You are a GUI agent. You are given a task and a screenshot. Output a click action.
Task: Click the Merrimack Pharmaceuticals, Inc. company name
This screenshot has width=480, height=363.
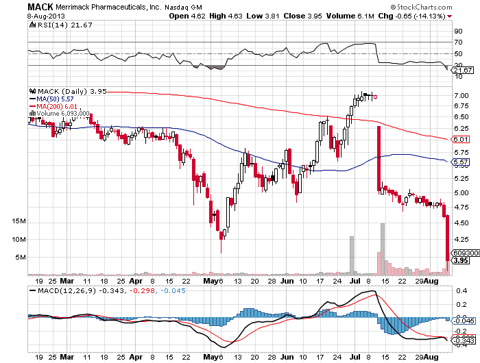tap(108, 7)
